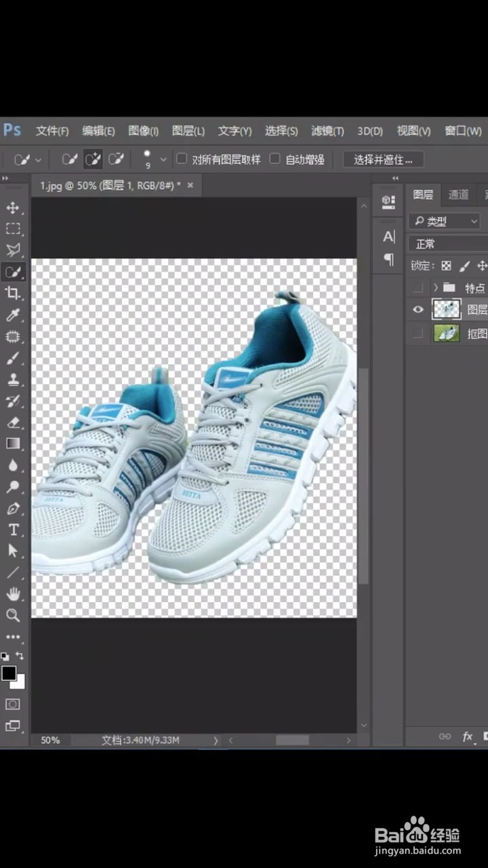Open the 正常 blend mode dropdown
Screen dimensions: 488x868
pos(448,243)
